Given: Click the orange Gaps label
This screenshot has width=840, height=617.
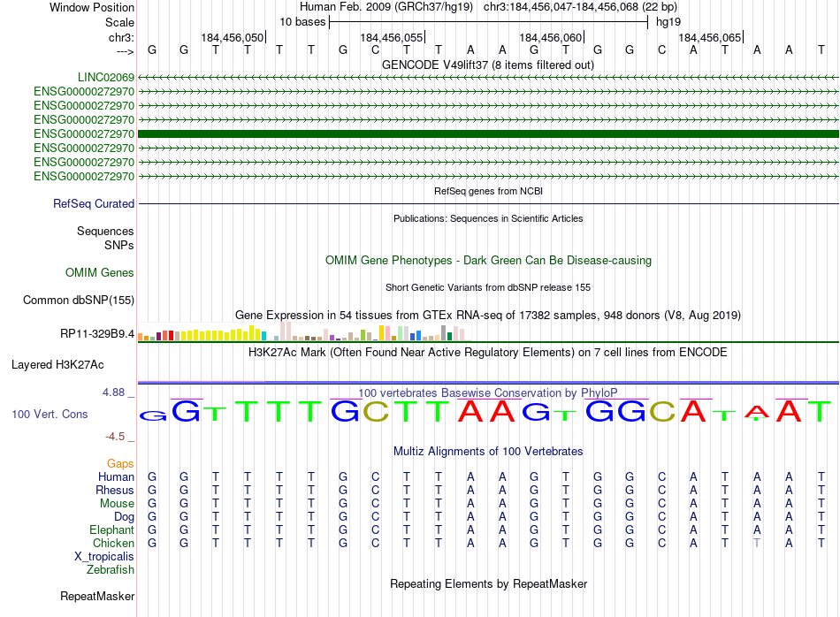Looking at the screenshot, I should point(120,464).
